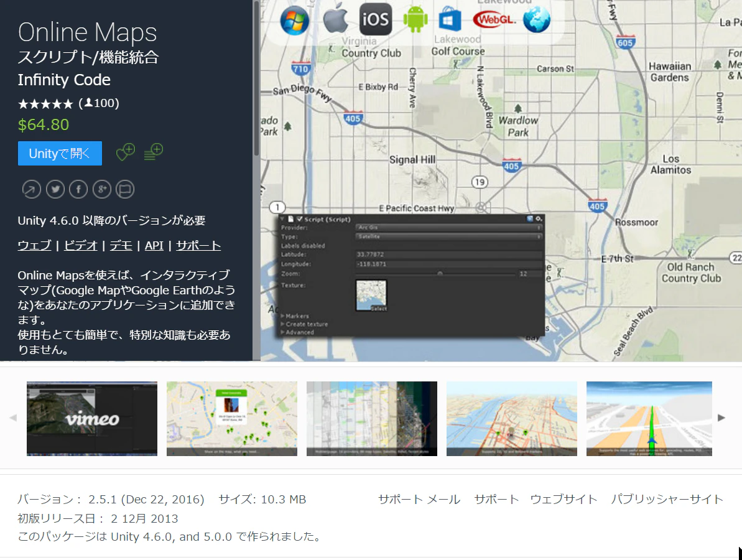Open the パブリッシャーサイト link

[667, 500]
